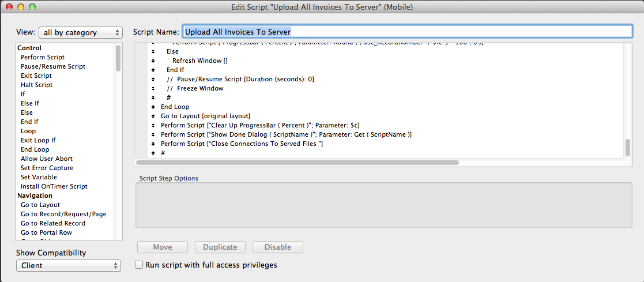This screenshot has height=282, width=644.
Task: Select Perform Script in the step list
Action: point(43,57)
